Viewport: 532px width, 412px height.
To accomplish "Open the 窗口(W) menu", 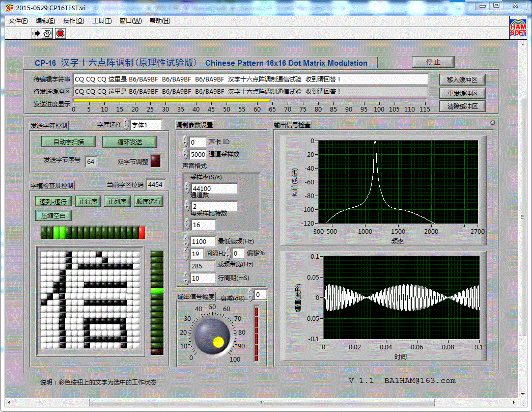I will coord(131,21).
